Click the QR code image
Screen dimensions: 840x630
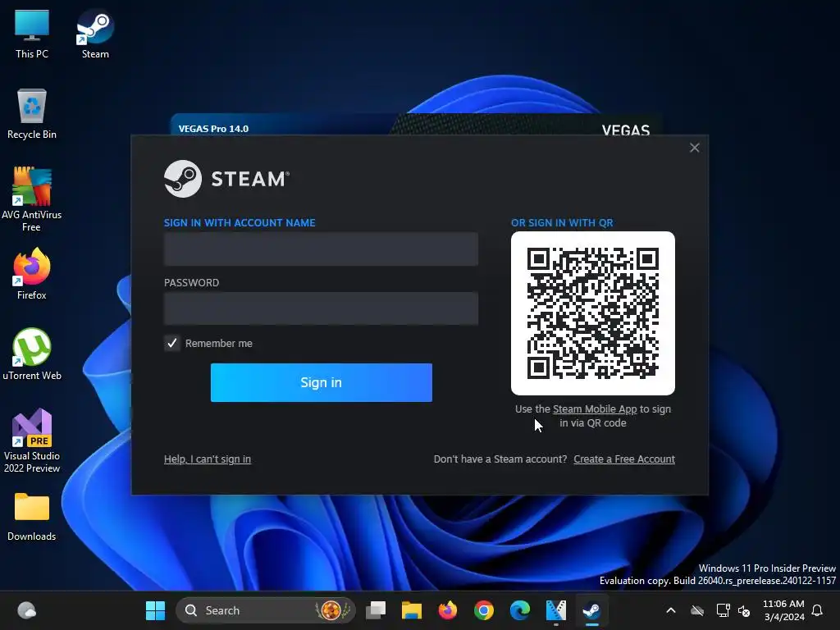coord(592,313)
